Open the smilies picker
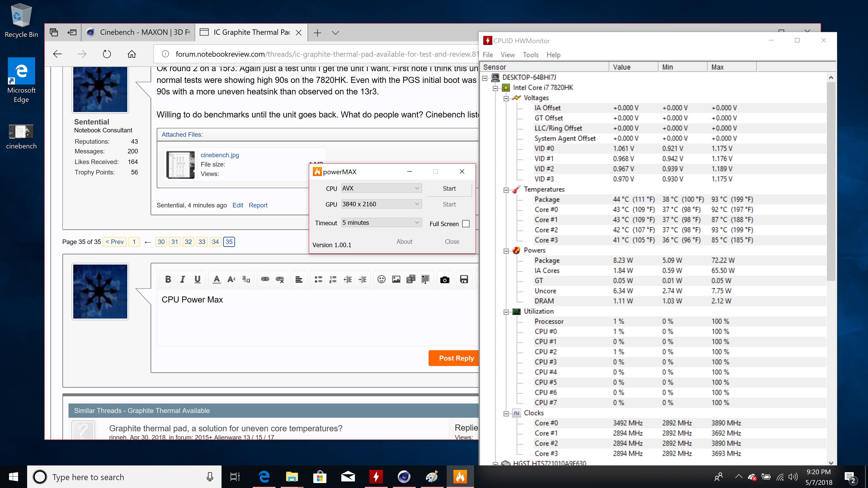The height and width of the screenshot is (488, 868). tap(381, 279)
